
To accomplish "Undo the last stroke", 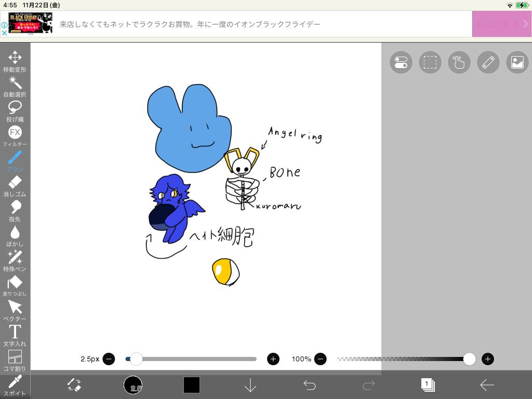I will [310, 385].
